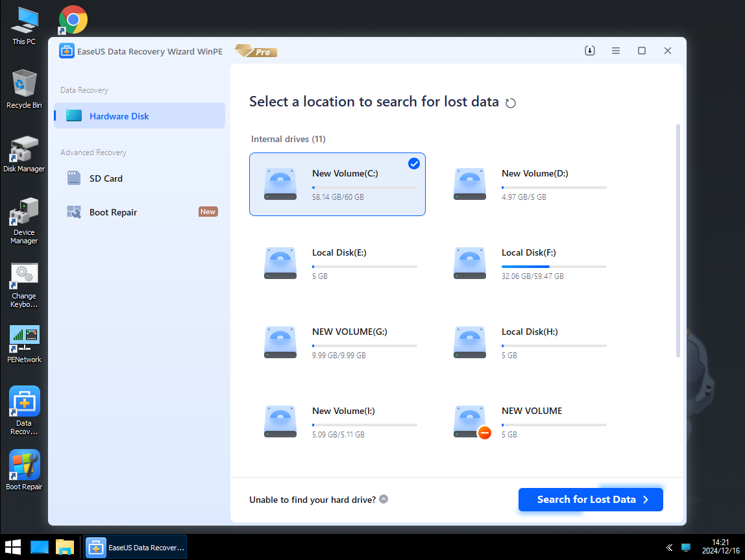Open This PC desktop icon
The height and width of the screenshot is (560, 745).
point(24,26)
